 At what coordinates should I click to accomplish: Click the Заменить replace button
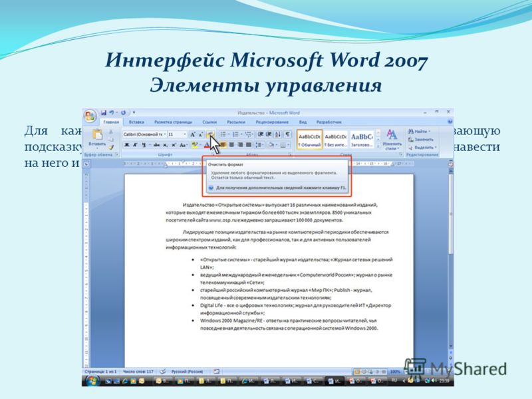pos(422,140)
